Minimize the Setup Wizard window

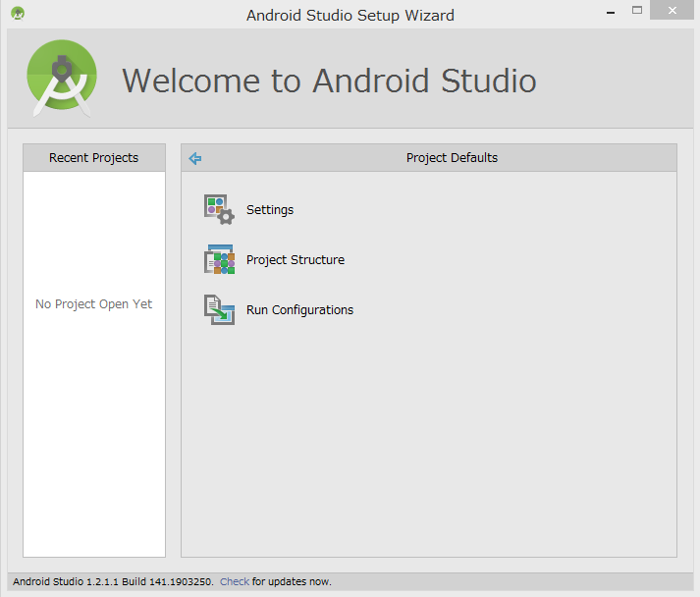tap(611, 11)
